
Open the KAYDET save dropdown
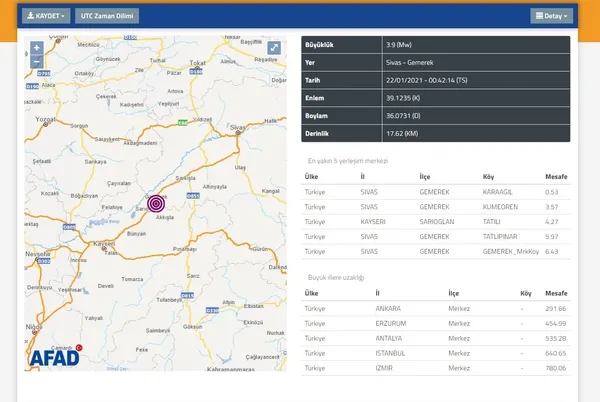click(46, 16)
